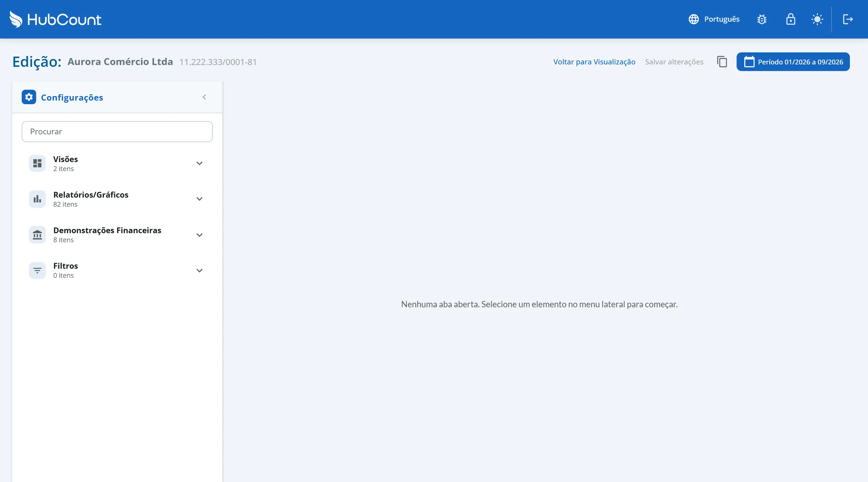Click the Demonstrações Financeiras bank icon
This screenshot has height=482, width=868.
pos(37,235)
